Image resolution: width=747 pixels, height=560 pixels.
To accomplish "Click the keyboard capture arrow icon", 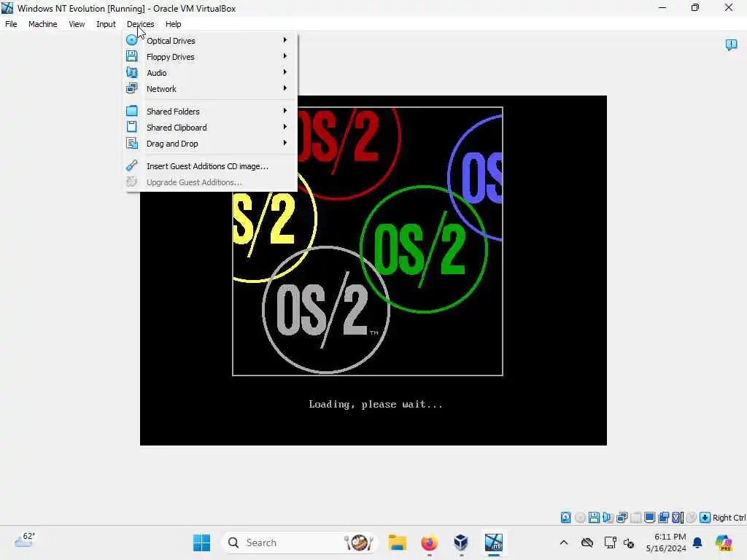I will tap(705, 517).
